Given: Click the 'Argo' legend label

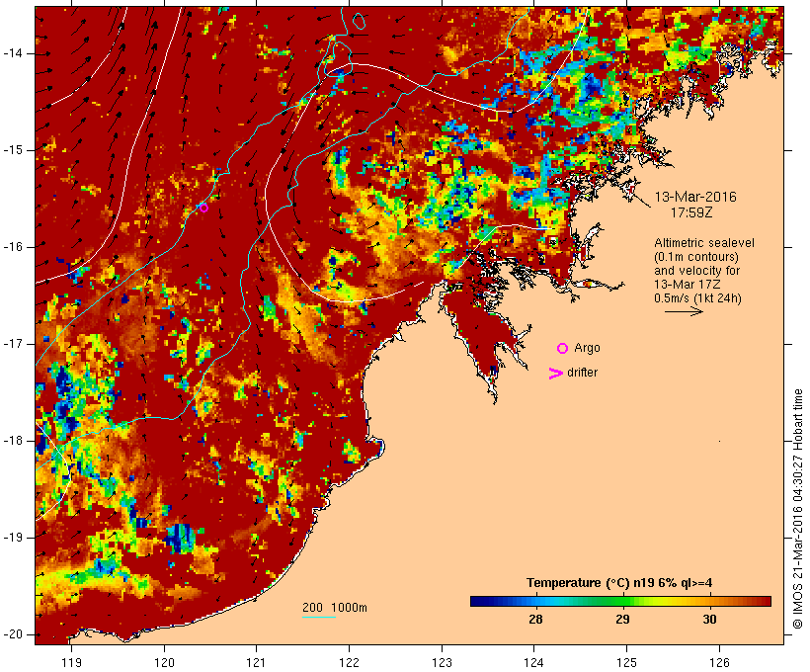Looking at the screenshot, I should click(x=588, y=349).
